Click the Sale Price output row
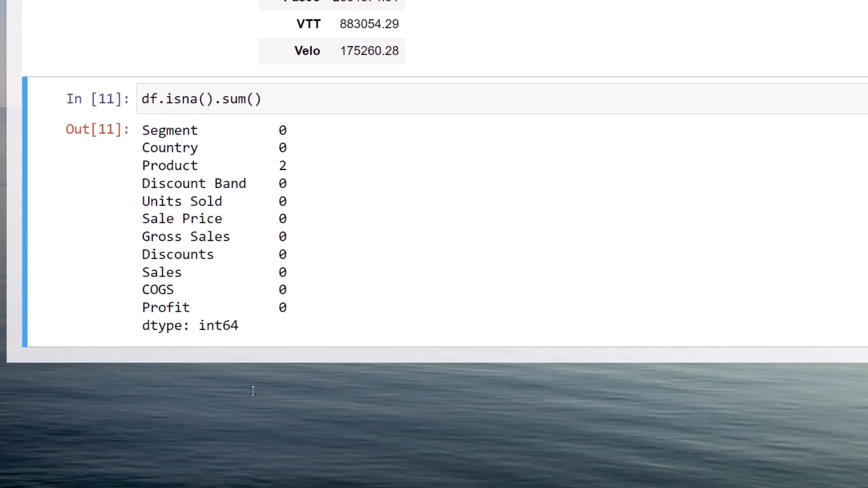This screenshot has width=868, height=488. pos(182,219)
